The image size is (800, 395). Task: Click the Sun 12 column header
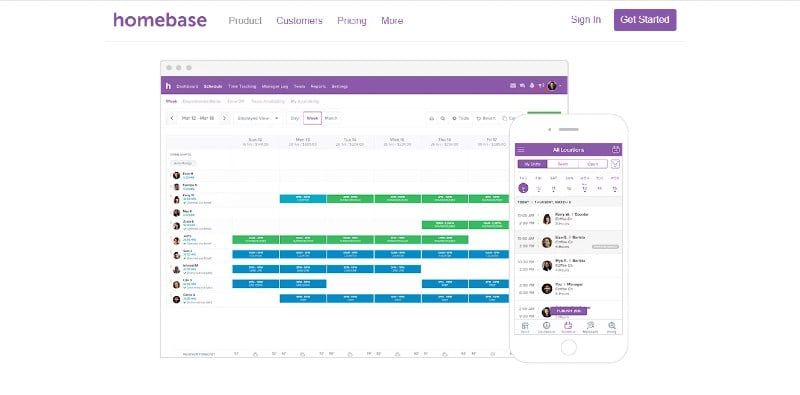click(255, 142)
